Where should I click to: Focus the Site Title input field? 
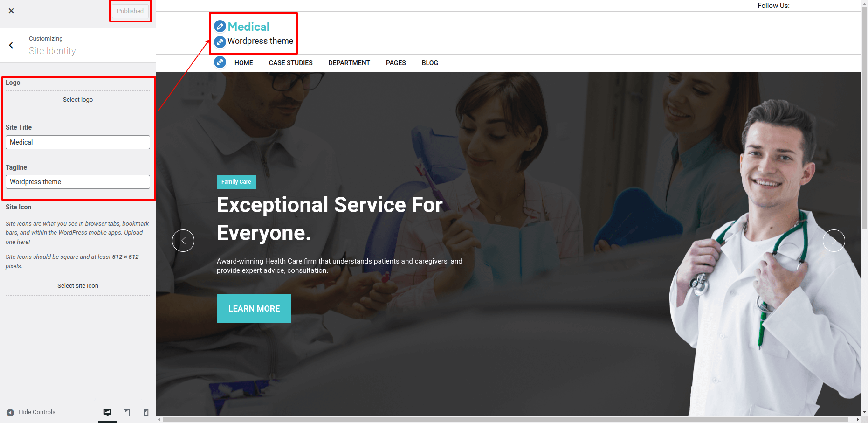tap(78, 142)
